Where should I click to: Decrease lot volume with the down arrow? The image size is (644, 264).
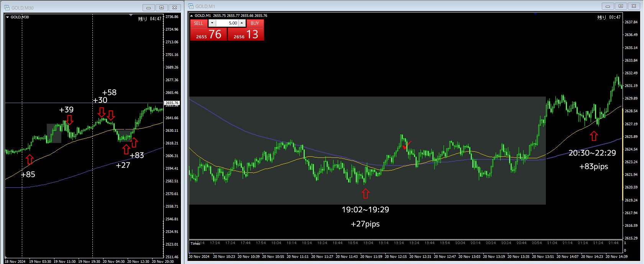[212, 23]
